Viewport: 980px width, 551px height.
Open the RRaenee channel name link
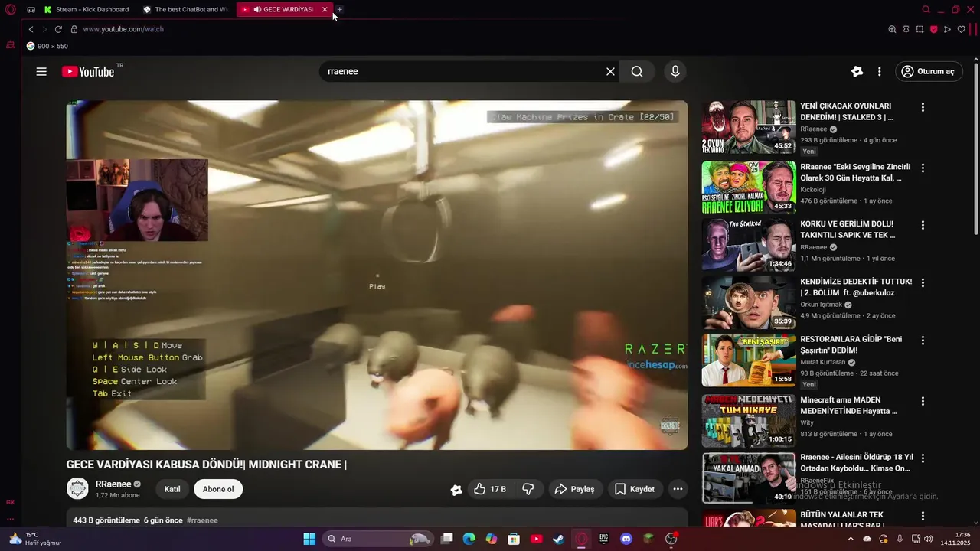coord(113,484)
